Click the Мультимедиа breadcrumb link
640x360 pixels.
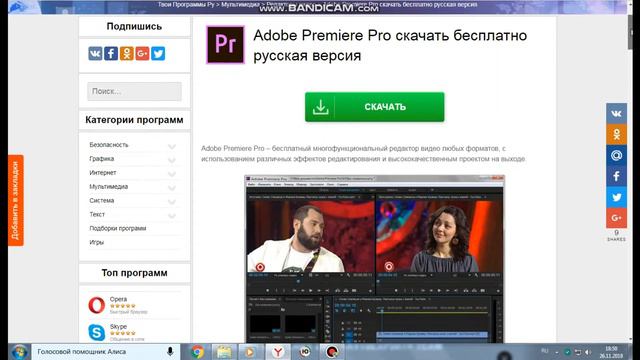[240, 4]
